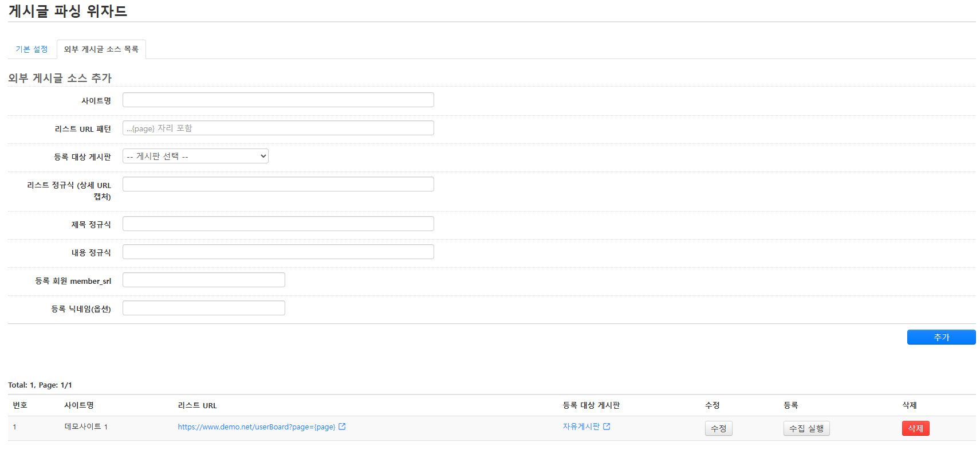Focus the 등록 닉네임(옵션) input
The width and height of the screenshot is (980, 469).
(x=203, y=308)
